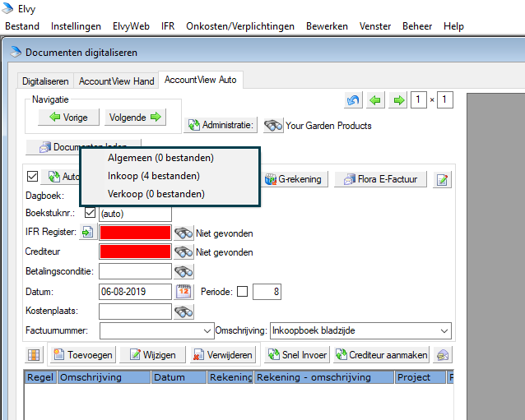Open the Onkosten/Verplichtingen menu
525x420 pixels.
click(240, 26)
